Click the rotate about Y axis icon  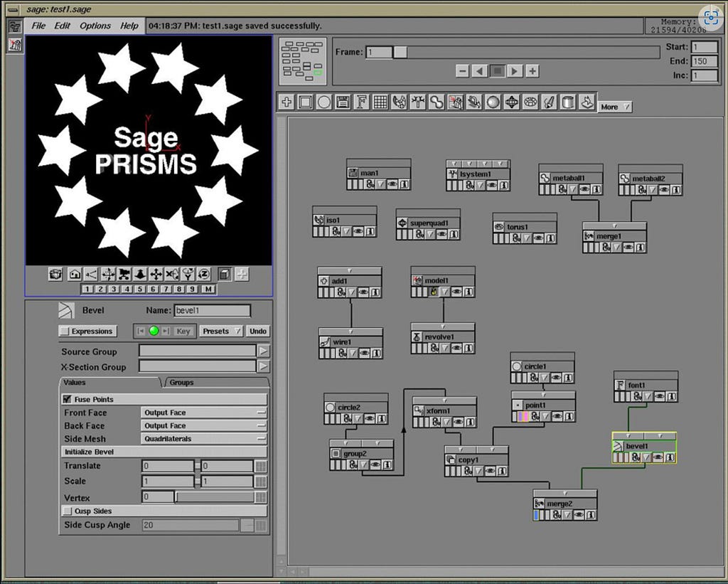(x=188, y=275)
